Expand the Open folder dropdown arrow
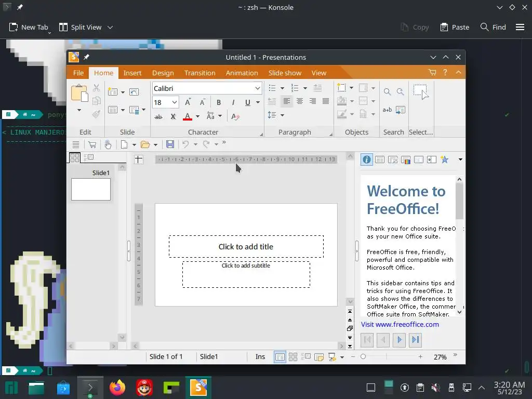The height and width of the screenshot is (399, 532). (x=155, y=144)
